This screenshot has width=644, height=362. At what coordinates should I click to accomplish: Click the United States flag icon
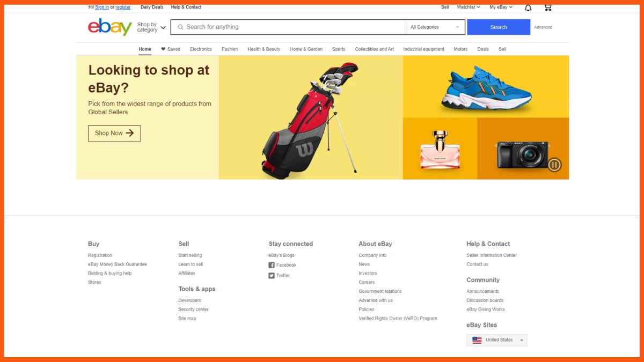(477, 340)
